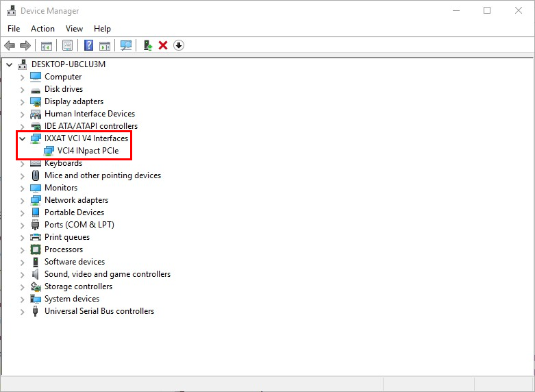535x392 pixels.
Task: Scan for hardware changes toolbar icon
Action: click(126, 45)
